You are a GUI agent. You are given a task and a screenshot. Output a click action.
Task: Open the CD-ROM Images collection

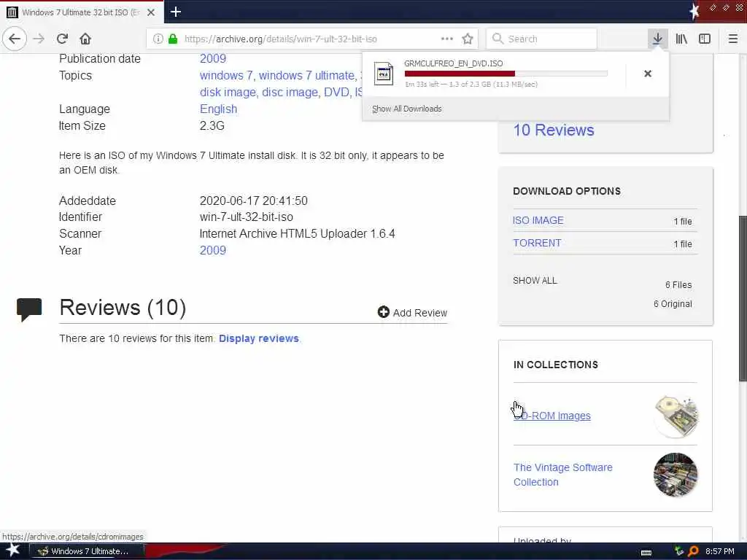[x=552, y=416]
